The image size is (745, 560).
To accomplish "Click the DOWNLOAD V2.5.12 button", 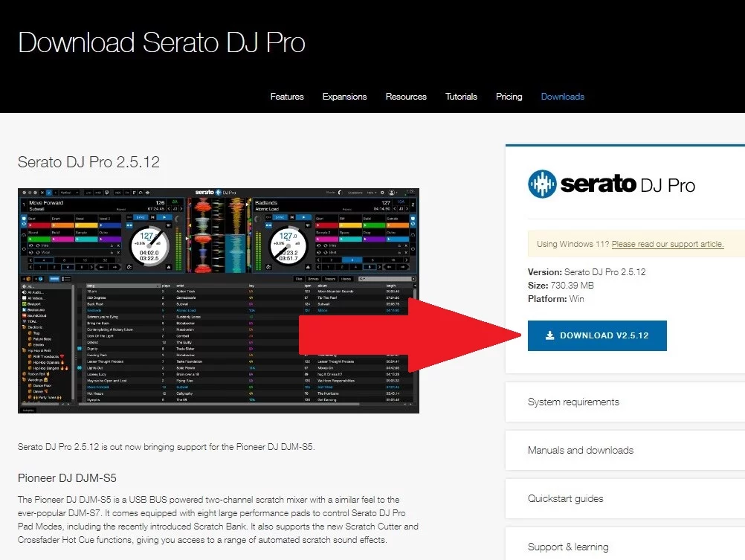I will click(x=597, y=335).
